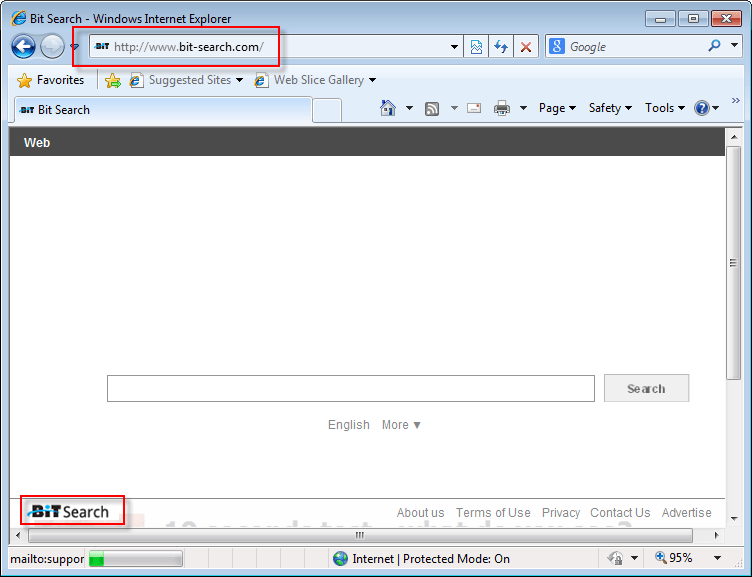Expand the Print dropdown arrow
The image size is (752, 577).
click(x=523, y=108)
